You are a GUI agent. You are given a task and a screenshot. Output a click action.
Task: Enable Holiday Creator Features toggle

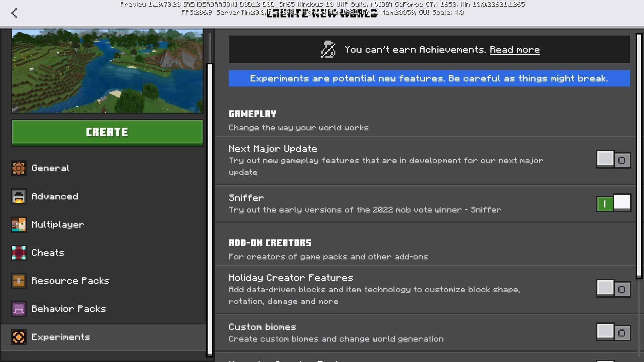click(614, 289)
